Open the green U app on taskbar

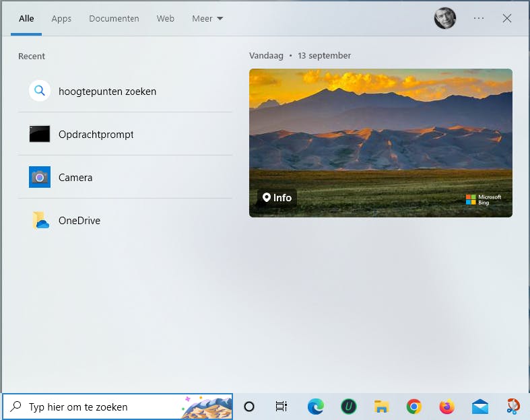(348, 407)
